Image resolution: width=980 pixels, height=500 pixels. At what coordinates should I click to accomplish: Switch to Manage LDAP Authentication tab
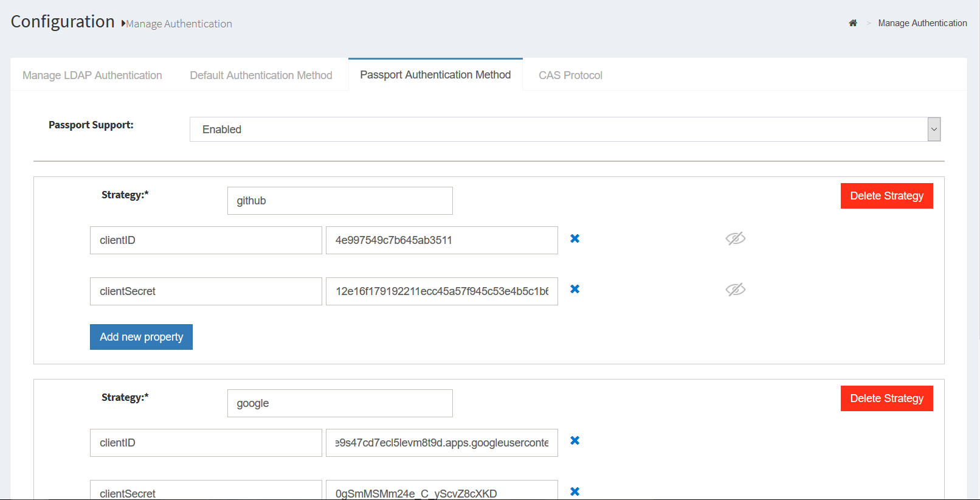pos(92,75)
